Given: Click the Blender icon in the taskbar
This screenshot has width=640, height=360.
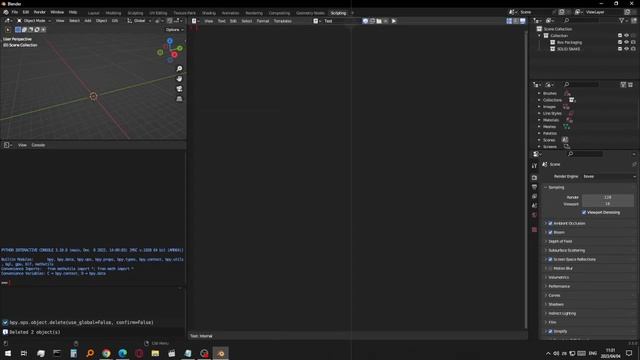Looking at the screenshot, I should 220,353.
